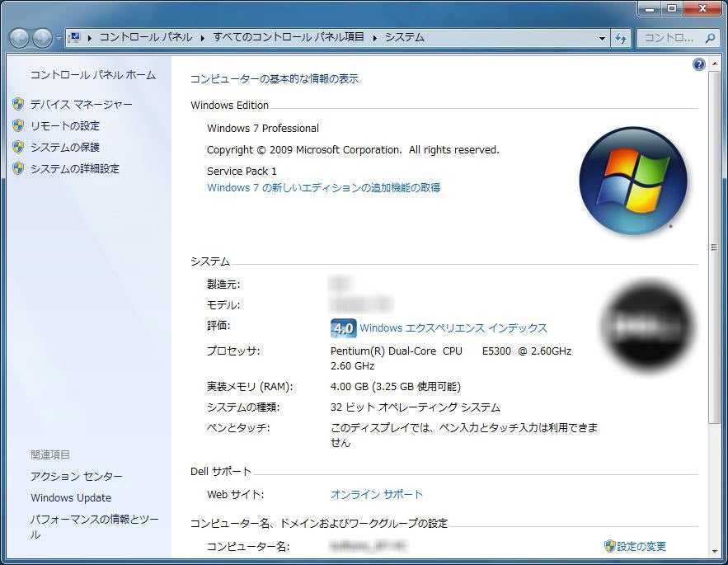Click the computer icon in the address bar
728x565 pixels.
click(x=74, y=37)
